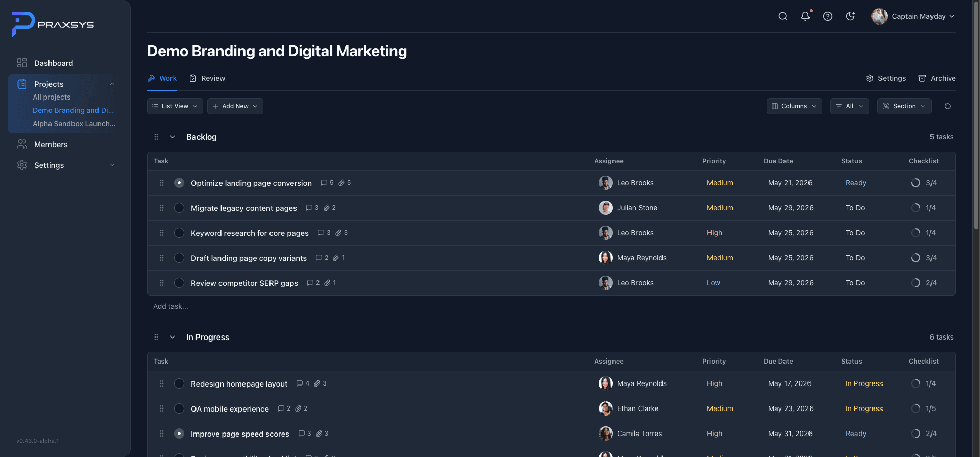This screenshot has width=980, height=457.
Task: Check off Redesign homepage layout task
Action: (179, 383)
